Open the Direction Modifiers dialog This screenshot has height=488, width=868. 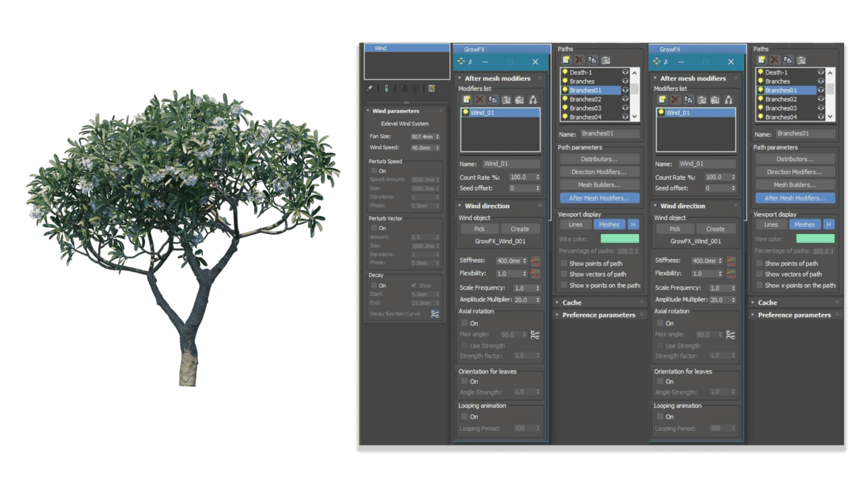599,171
